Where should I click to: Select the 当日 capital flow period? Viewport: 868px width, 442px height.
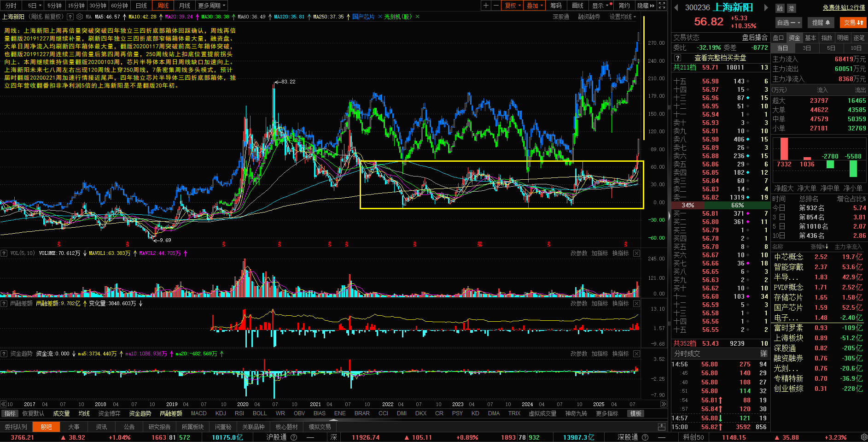tap(782, 48)
